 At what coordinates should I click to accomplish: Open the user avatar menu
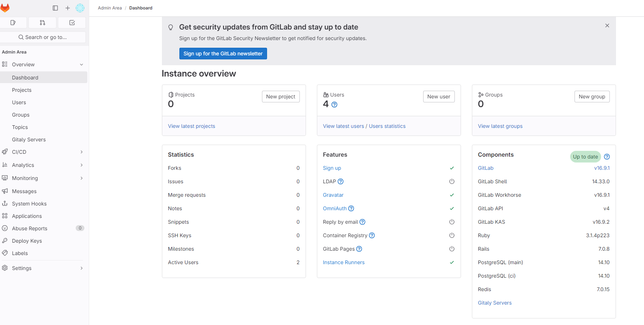pos(80,8)
